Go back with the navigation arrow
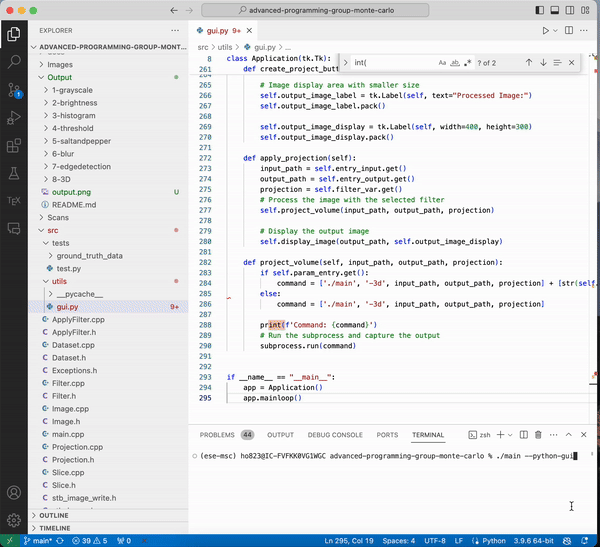The height and width of the screenshot is (547, 600). point(174,10)
